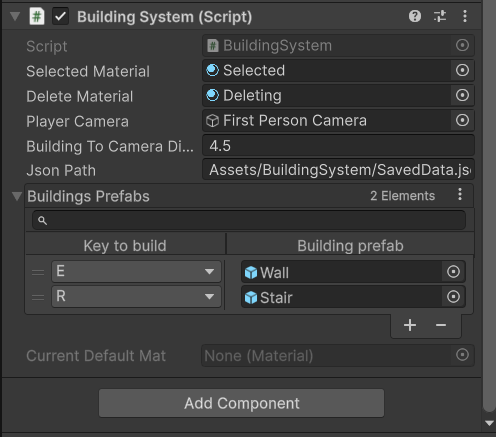
Task: Open object picker for Selected Material
Action: click(462, 70)
